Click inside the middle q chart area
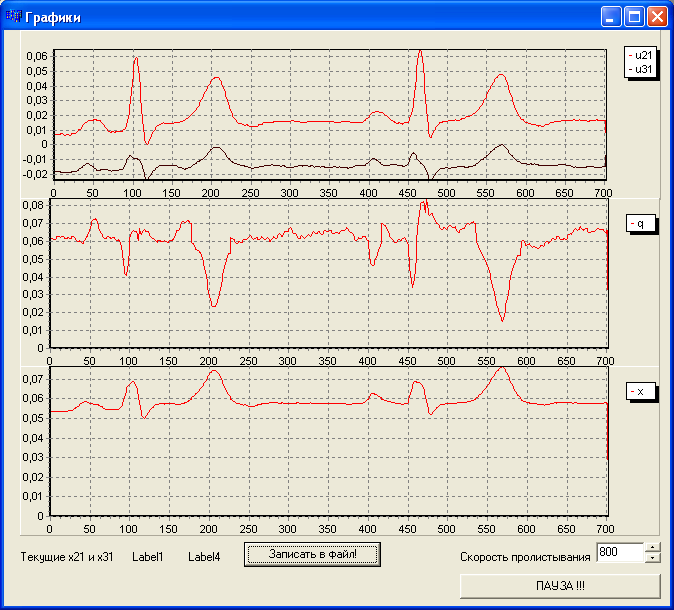Viewport: 674px width, 610px height. click(329, 273)
